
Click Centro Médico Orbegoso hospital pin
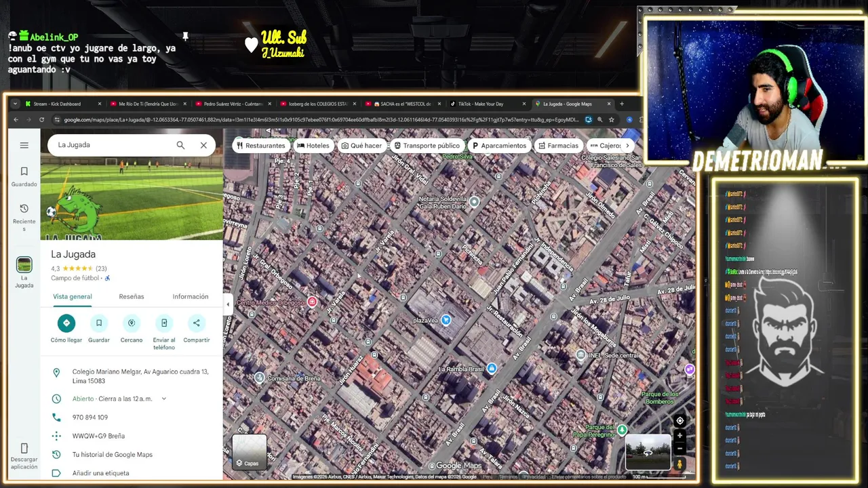click(312, 302)
